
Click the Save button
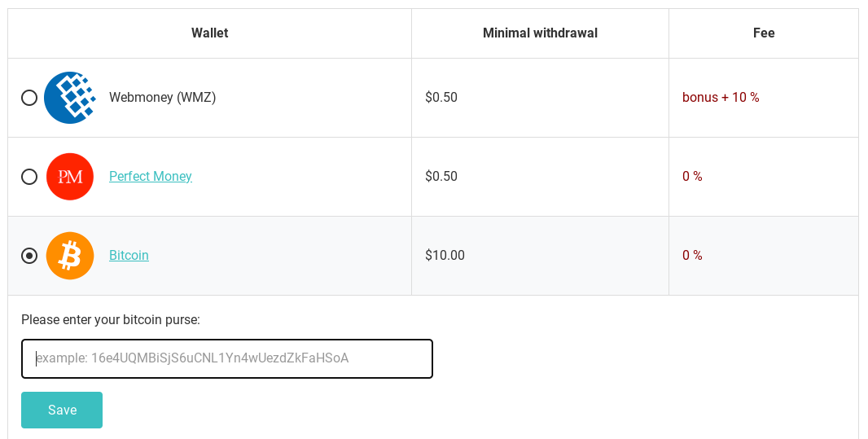62,410
